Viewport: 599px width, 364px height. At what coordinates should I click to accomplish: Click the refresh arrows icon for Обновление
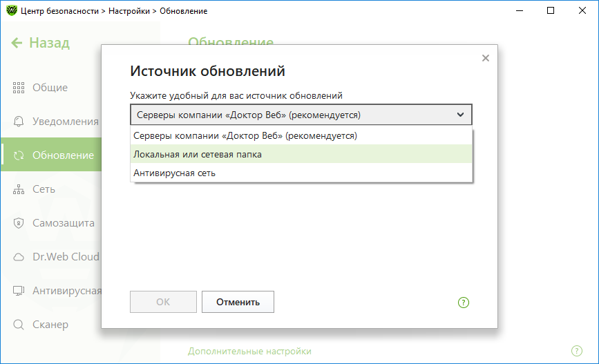[19, 155]
